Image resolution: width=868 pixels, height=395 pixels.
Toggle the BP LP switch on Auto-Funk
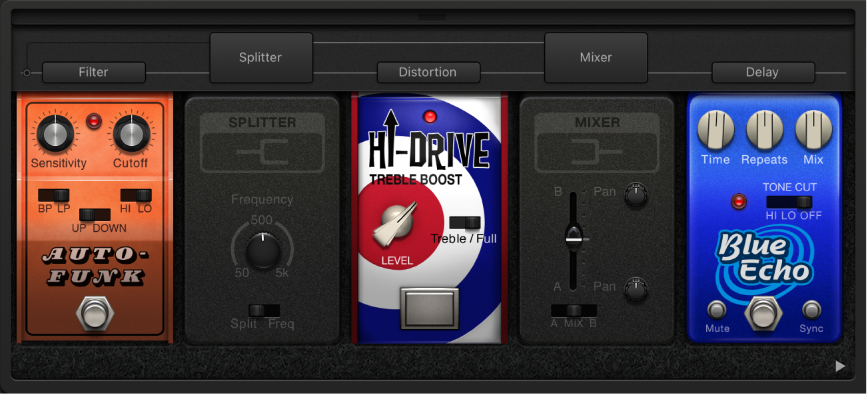[53, 195]
